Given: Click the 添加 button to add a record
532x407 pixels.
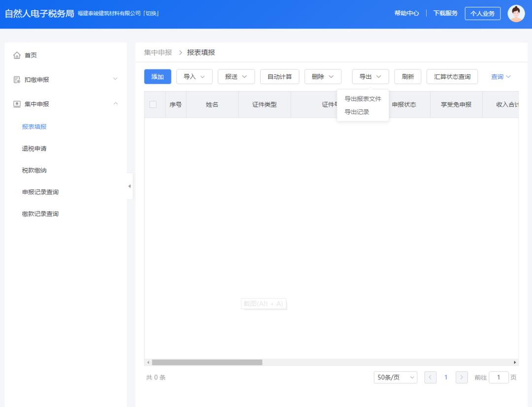Looking at the screenshot, I should (157, 76).
